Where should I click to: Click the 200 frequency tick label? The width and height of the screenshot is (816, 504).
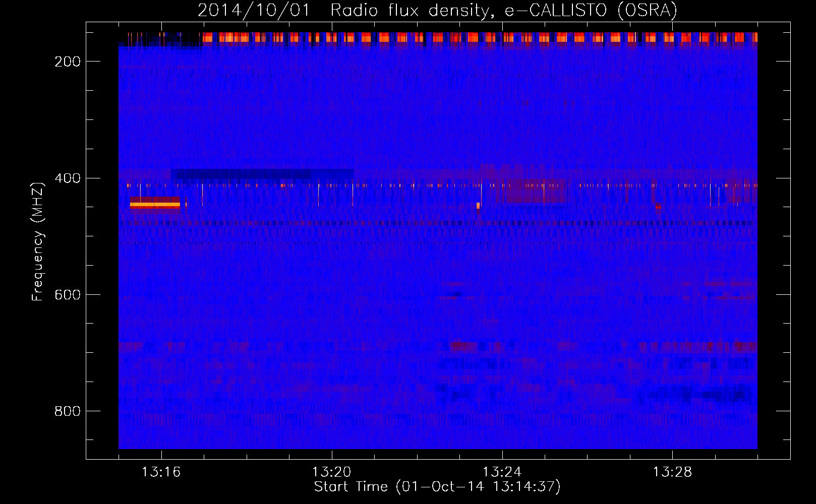(x=68, y=61)
